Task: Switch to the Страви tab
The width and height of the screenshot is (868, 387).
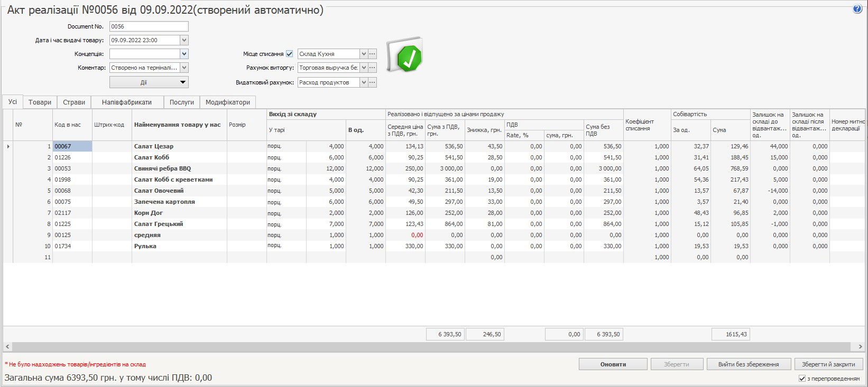Action: click(74, 102)
